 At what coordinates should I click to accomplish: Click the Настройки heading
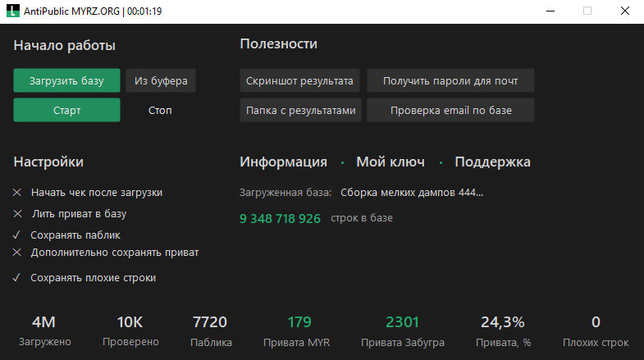click(x=48, y=162)
